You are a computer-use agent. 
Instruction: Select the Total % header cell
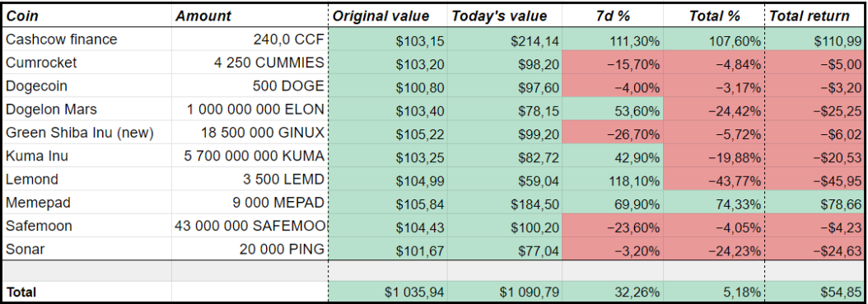pyautogui.click(x=714, y=16)
